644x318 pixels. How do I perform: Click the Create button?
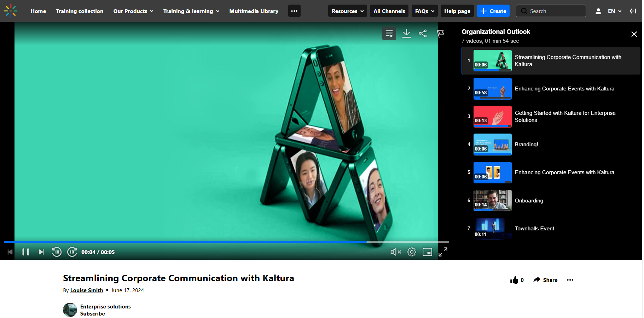(x=493, y=11)
